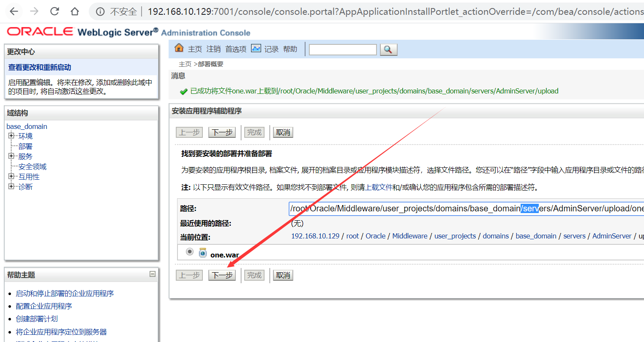This screenshot has width=644, height=342.
Task: Open 主页 in the top toolbar
Action: point(195,49)
